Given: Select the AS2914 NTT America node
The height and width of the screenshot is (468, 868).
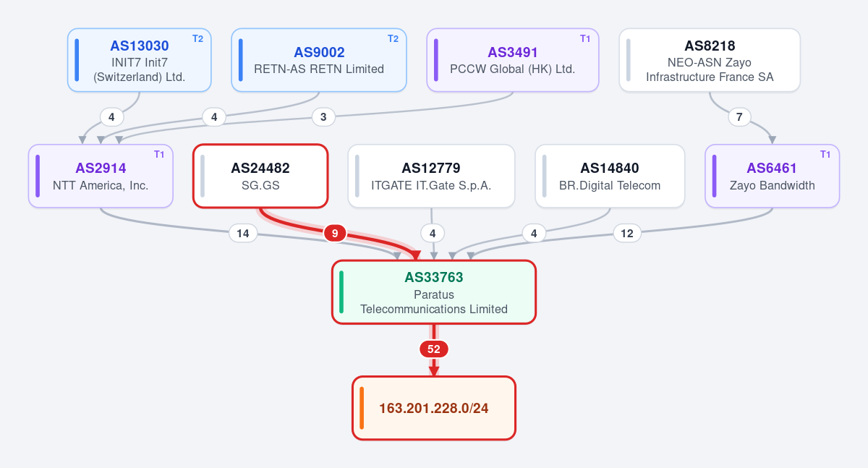Looking at the screenshot, I should pyautogui.click(x=101, y=176).
